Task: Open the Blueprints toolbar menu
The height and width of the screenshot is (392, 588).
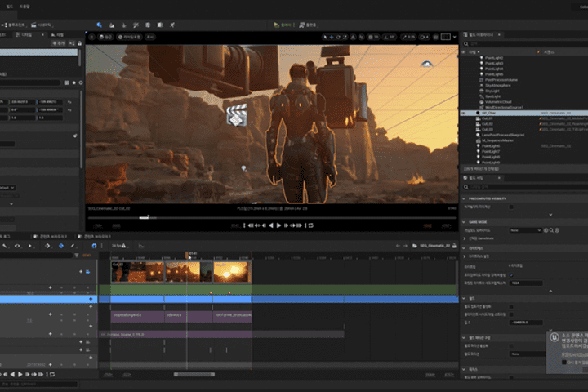Action: coord(14,24)
